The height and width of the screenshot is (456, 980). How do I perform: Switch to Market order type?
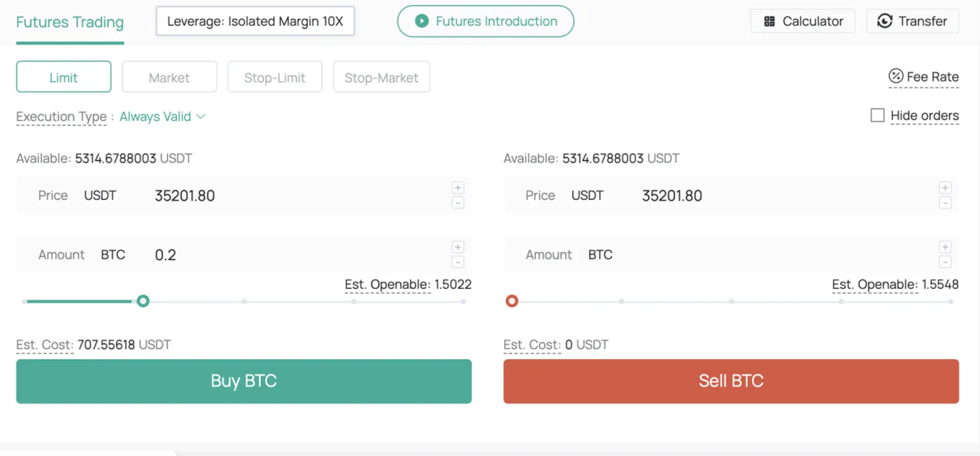(169, 77)
